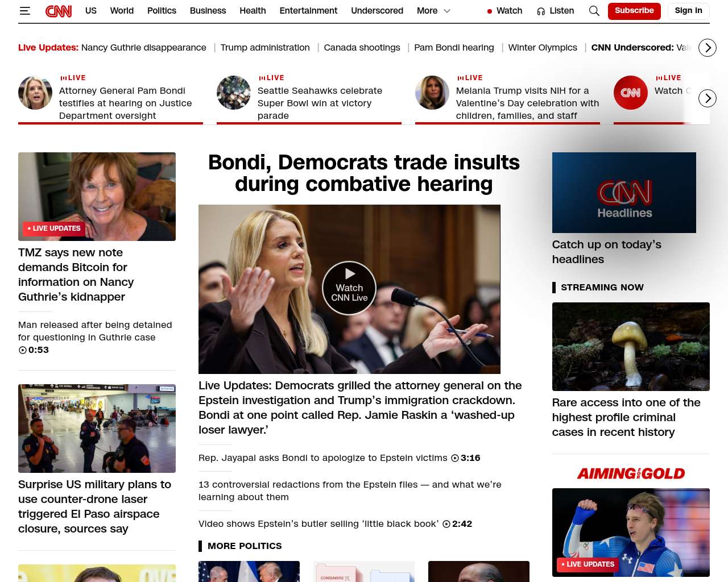Select the Canada shootings topic link
Screen dimensions: 728x582
362,48
